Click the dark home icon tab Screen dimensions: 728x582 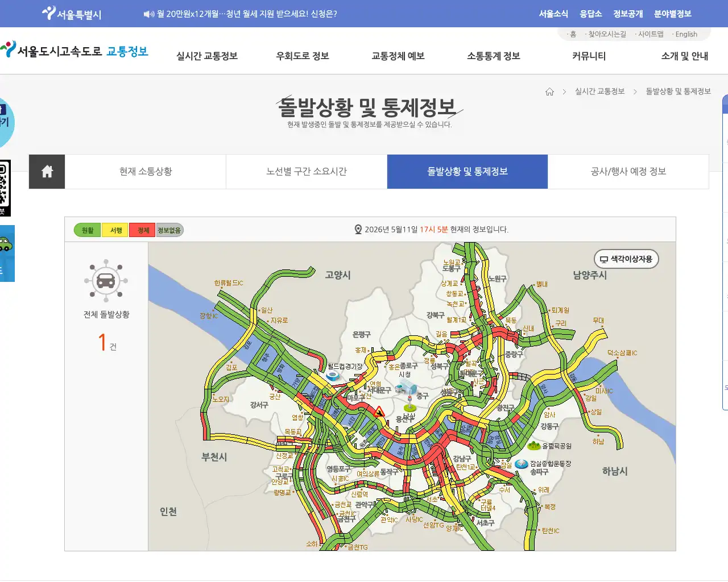coord(47,172)
